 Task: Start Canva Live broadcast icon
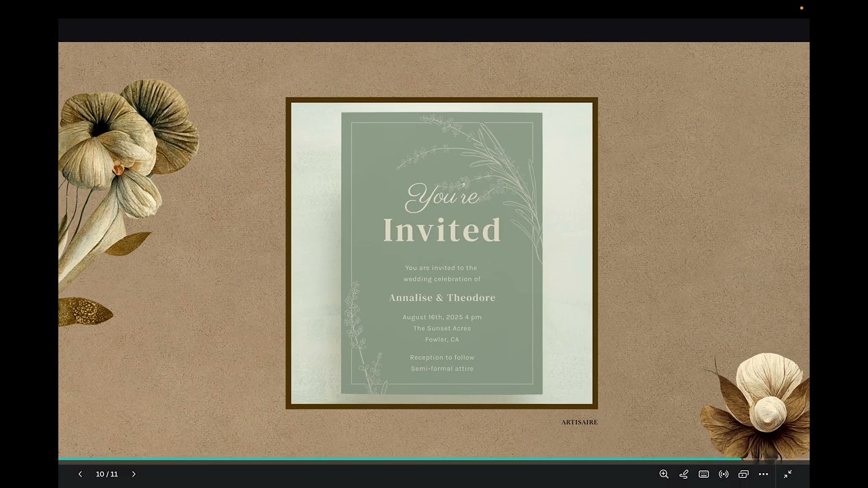point(724,474)
